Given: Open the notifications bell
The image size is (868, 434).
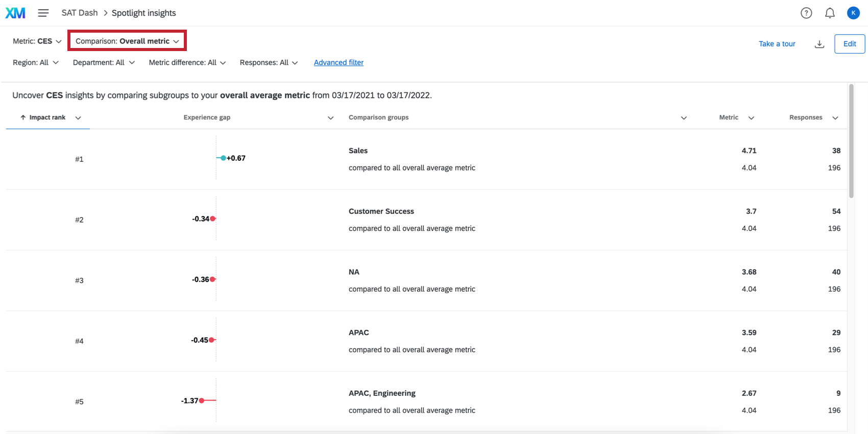Looking at the screenshot, I should [830, 13].
